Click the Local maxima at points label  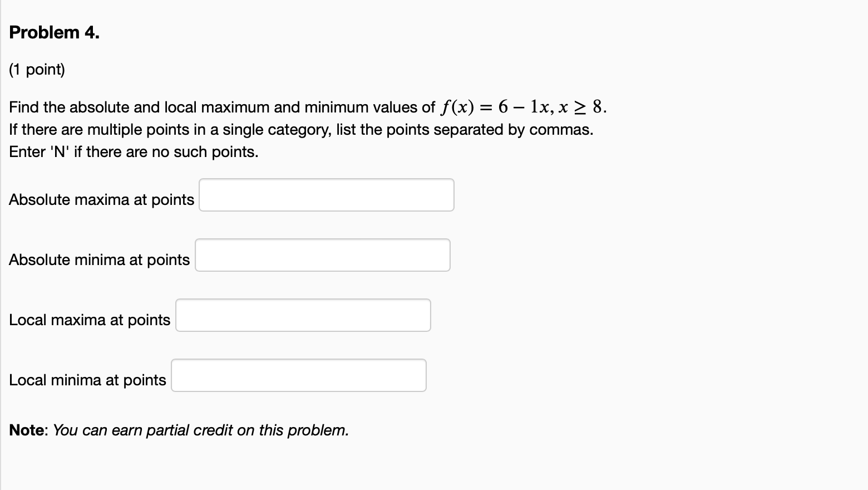(x=89, y=320)
